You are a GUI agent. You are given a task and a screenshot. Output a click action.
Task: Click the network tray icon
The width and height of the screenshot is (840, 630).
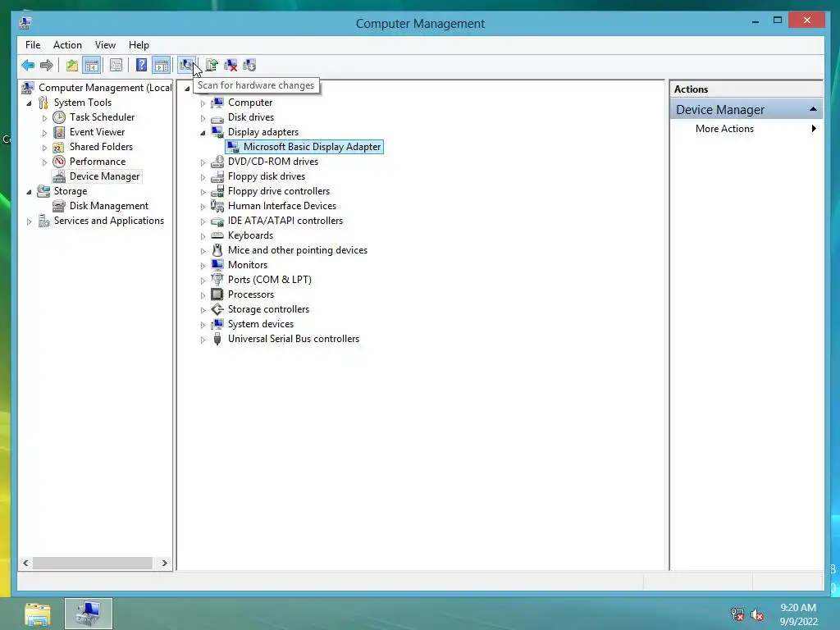(737, 614)
